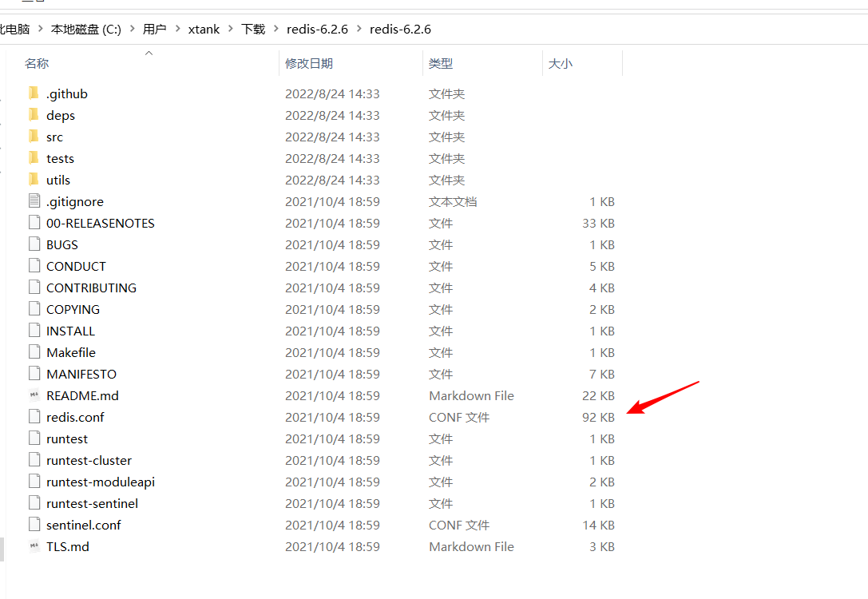Viewport: 868px width, 599px height.
Task: Select the sentinel.conf file name
Action: point(83,525)
